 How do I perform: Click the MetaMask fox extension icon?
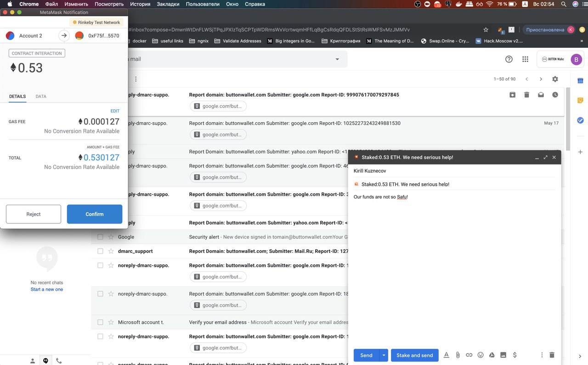501,29
